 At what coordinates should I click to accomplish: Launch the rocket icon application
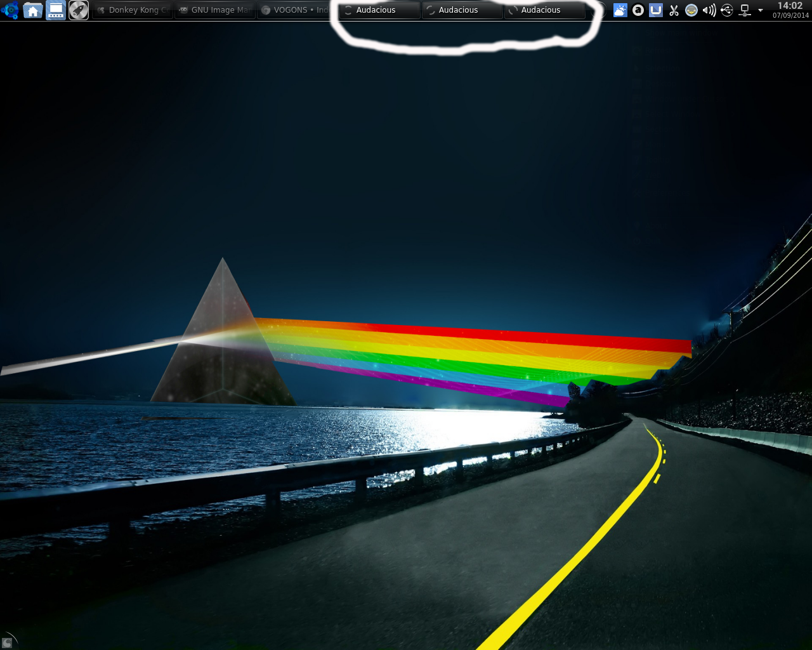79,10
